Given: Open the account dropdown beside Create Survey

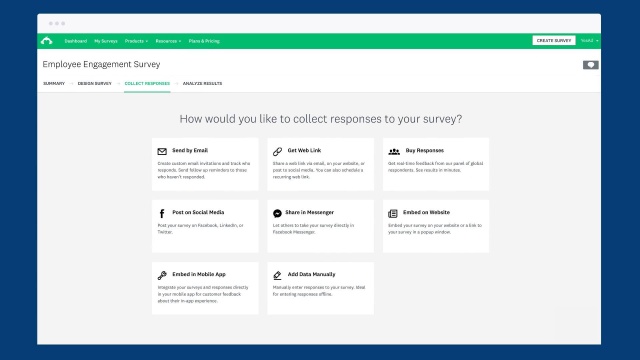Looking at the screenshot, I should pyautogui.click(x=589, y=40).
